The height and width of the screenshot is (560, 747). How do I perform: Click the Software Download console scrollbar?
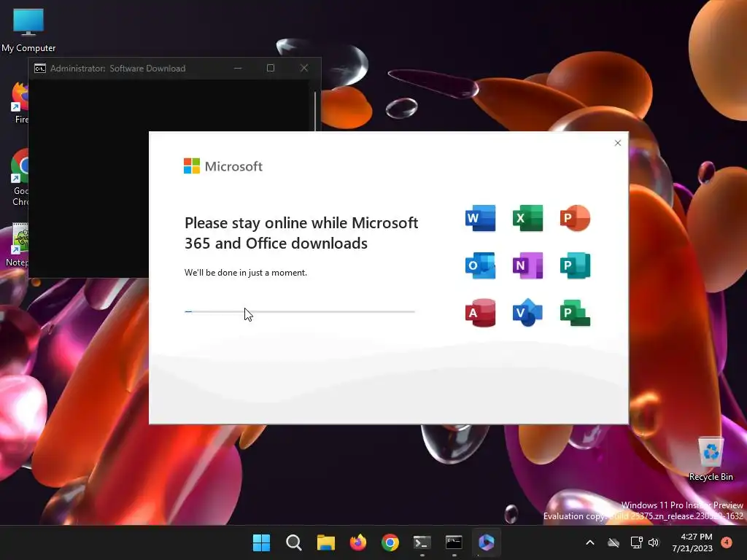[x=315, y=111]
